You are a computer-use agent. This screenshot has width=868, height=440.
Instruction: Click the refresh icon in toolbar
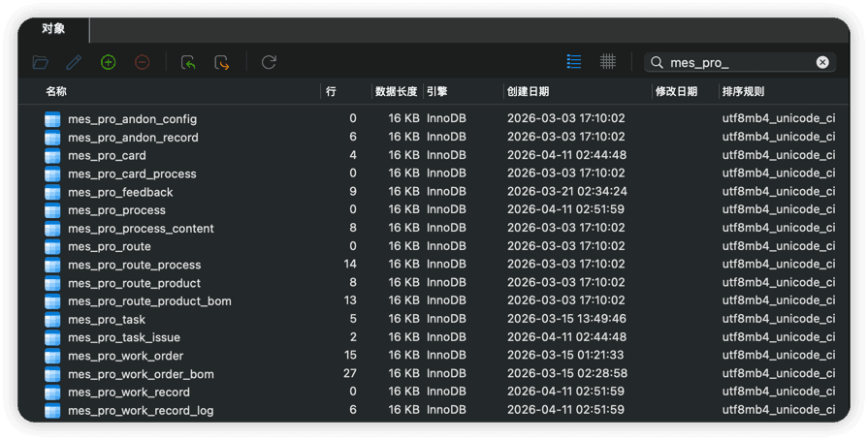tap(269, 62)
